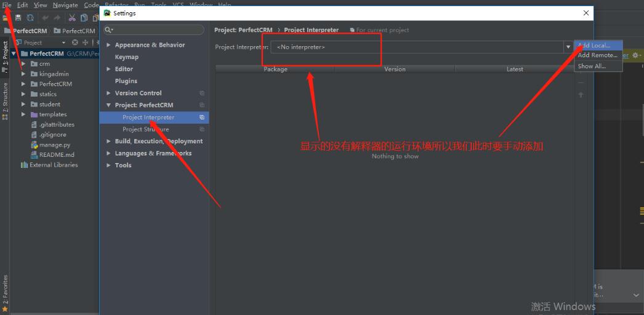Select Keymap in Settings tree
Viewport: 644px width, 315px height.
[x=126, y=57]
